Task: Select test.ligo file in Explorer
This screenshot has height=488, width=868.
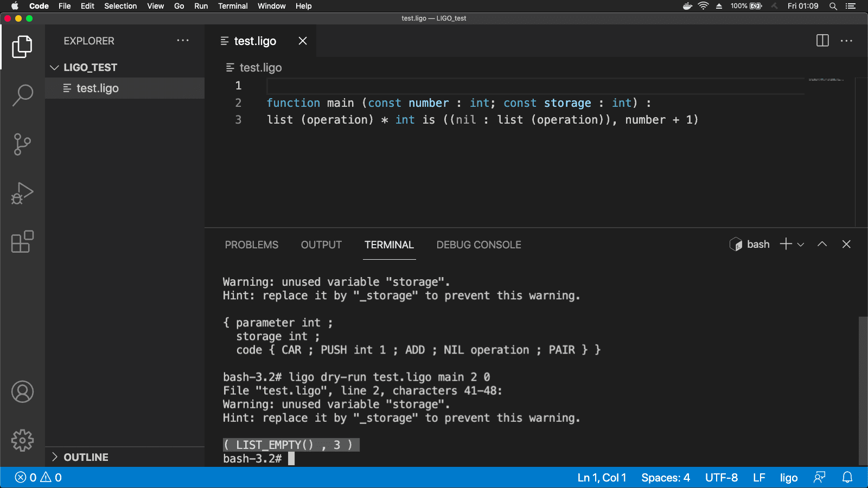Action: point(98,88)
